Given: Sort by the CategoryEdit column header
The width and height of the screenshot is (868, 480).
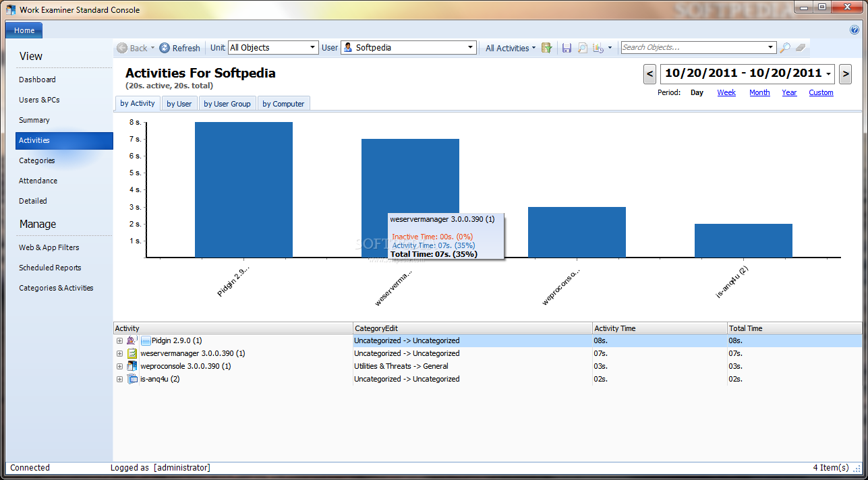Looking at the screenshot, I should (473, 328).
